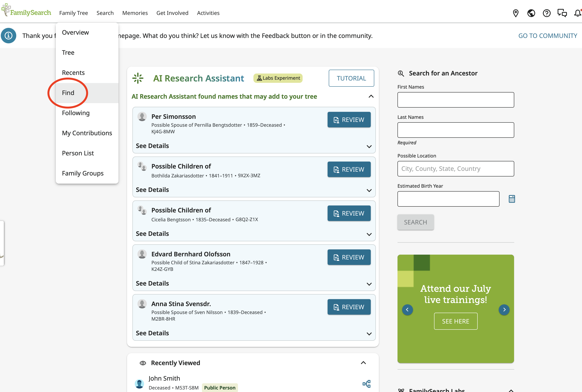Image resolution: width=582 pixels, height=392 pixels.
Task: Click SEE HERE on trainings banner
Action: (455, 321)
